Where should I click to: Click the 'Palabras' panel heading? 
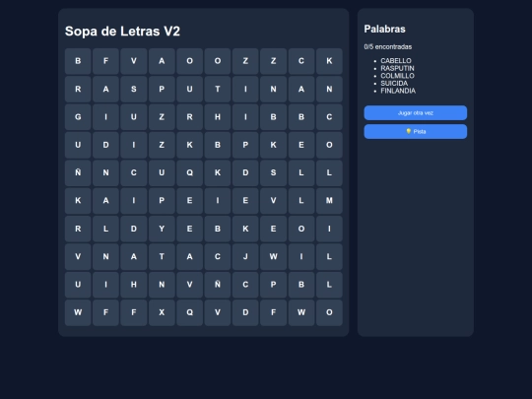pyautogui.click(x=384, y=30)
